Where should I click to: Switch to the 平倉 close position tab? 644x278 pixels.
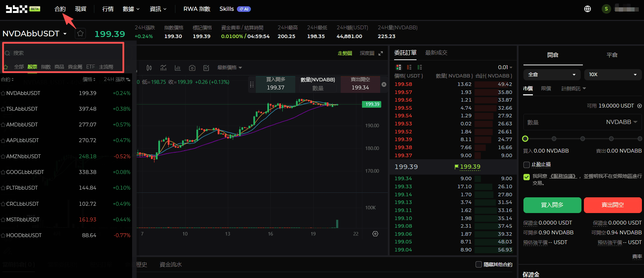tap(612, 55)
